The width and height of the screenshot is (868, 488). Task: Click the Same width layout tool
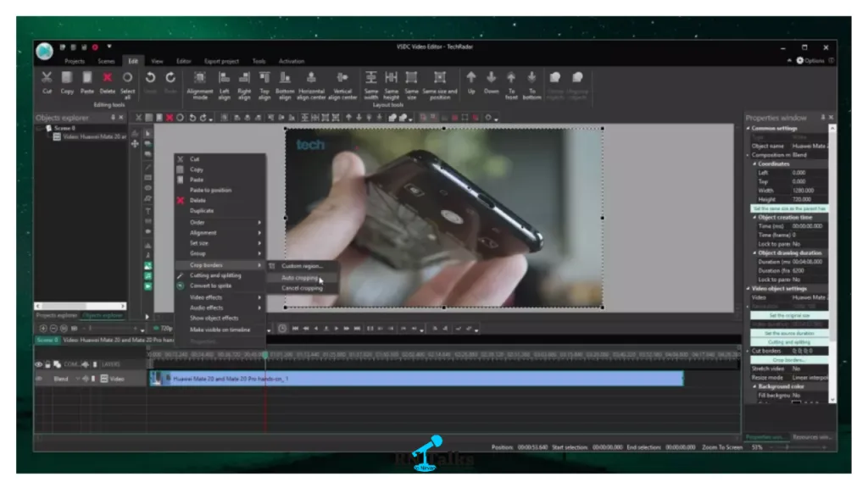pyautogui.click(x=371, y=77)
